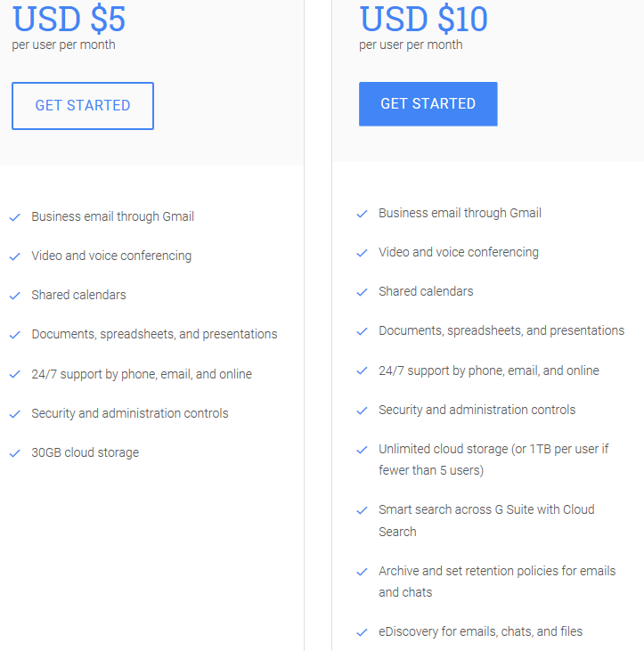Viewport: 644px width, 651px height.
Task: Click the USD $10 price heading
Action: 424,19
